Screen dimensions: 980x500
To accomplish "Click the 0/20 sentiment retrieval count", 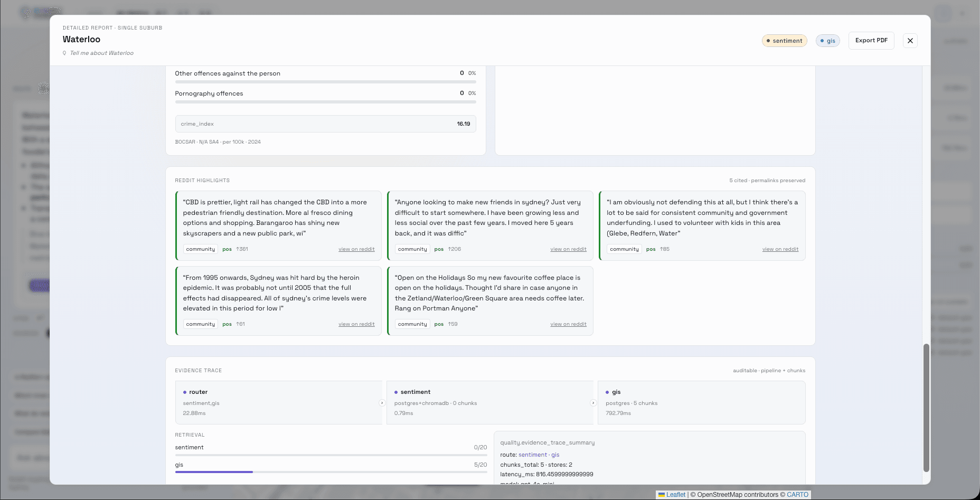I will click(x=480, y=447).
